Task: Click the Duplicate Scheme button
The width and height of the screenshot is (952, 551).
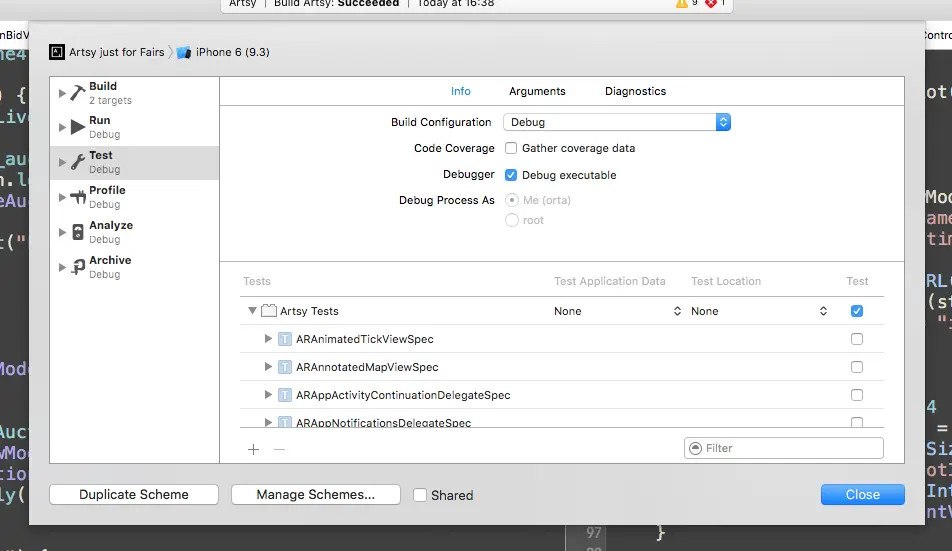Action: (134, 495)
